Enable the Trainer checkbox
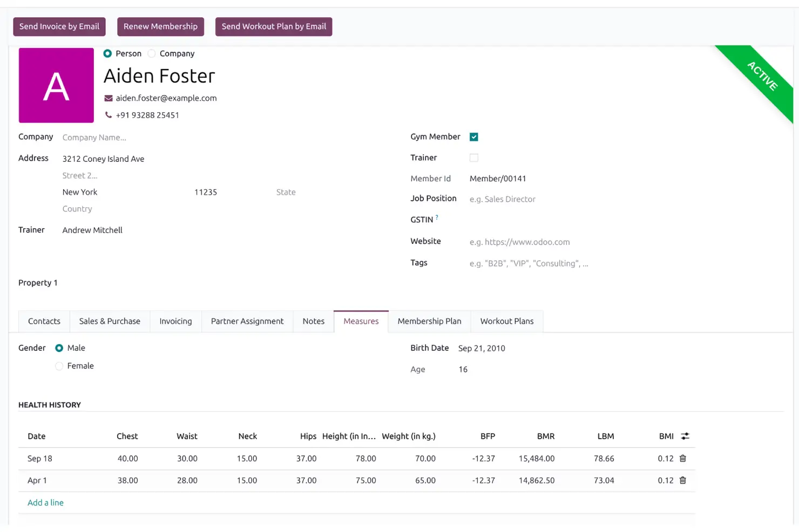799x532 pixels. pyautogui.click(x=474, y=158)
